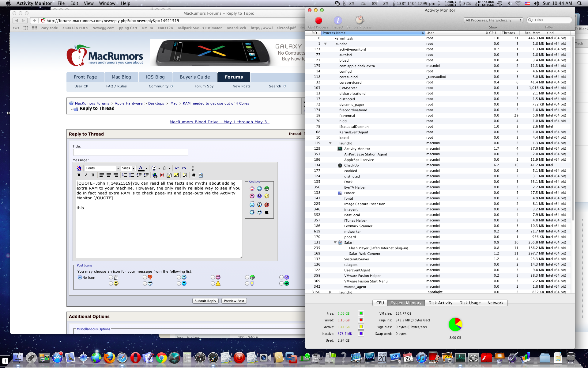
Task: Choose the light bulb post icon radio
Action: click(247, 283)
